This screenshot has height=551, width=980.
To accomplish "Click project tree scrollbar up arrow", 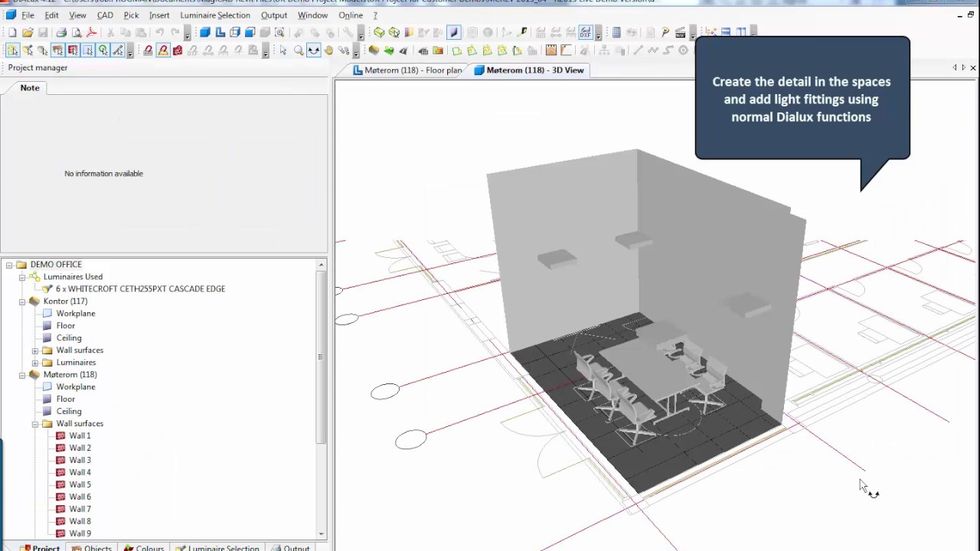I will (322, 265).
